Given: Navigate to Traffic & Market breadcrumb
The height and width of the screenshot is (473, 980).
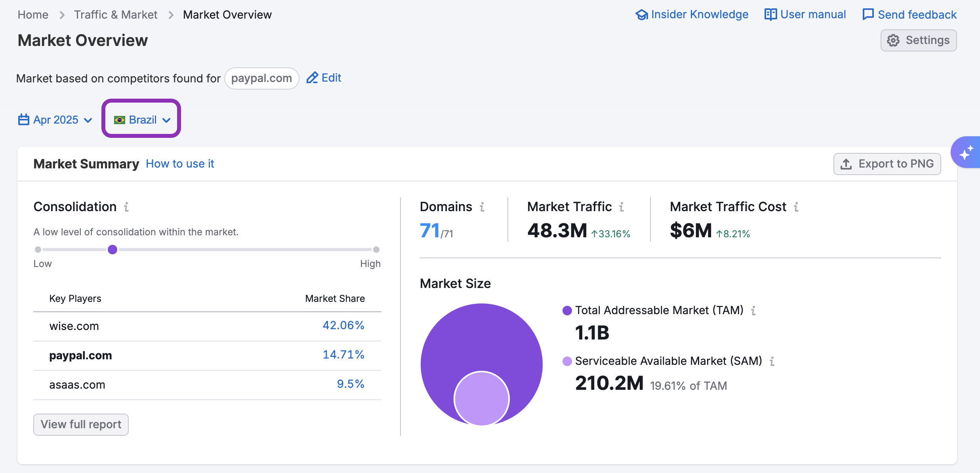Looking at the screenshot, I should coord(116,15).
